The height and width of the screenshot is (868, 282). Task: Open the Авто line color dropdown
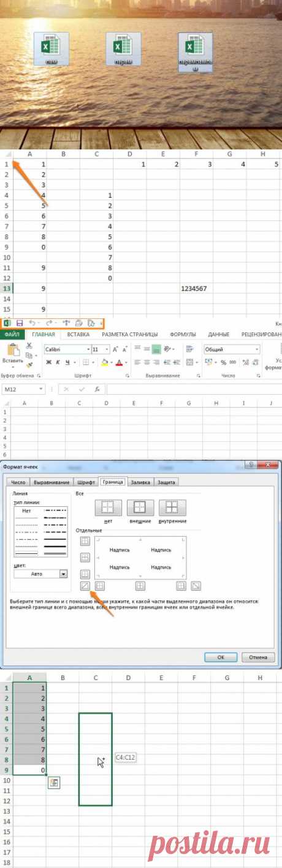[40, 574]
